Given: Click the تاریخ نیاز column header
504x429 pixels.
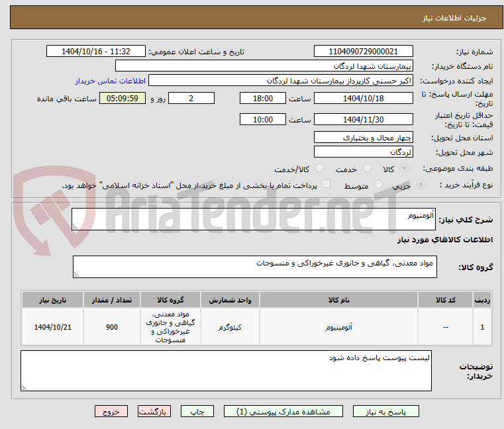Looking at the screenshot, I should (53, 300).
